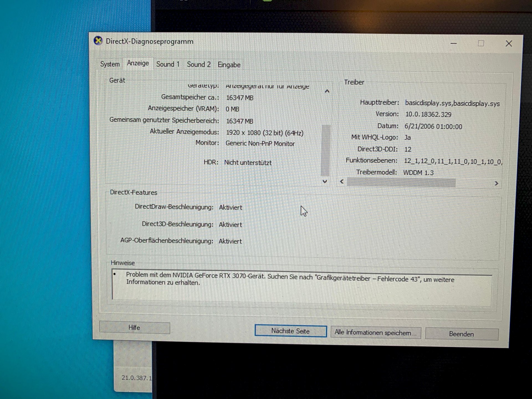Click the Monitor value Generic Non-PnP Monitor
Screen dimensions: 532x399
click(x=260, y=144)
